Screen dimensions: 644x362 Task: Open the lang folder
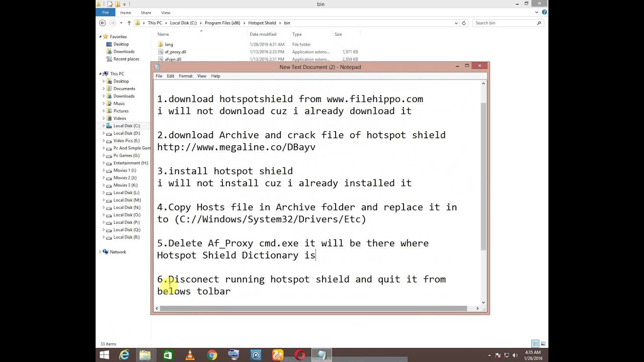[169, 44]
